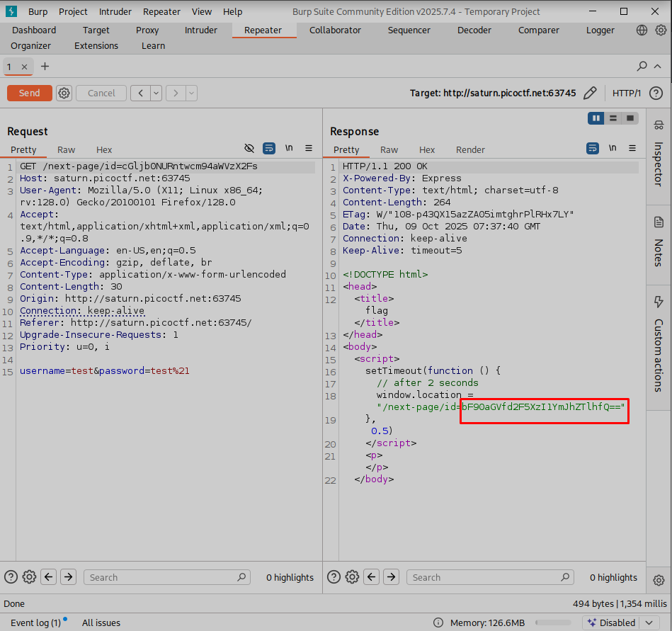Open the Request panel hamburger options menu

[309, 148]
